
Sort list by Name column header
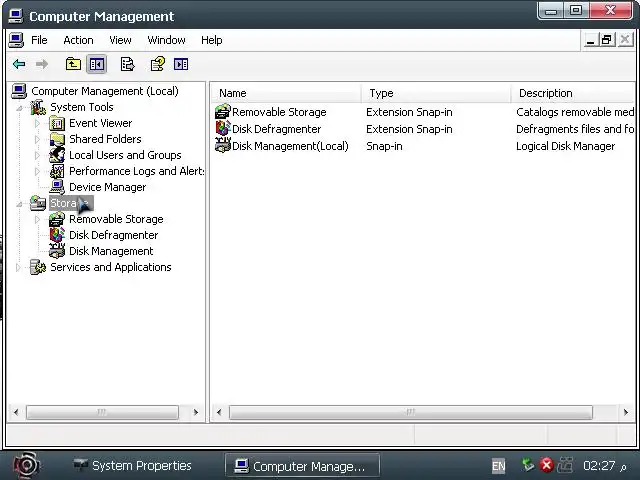(x=287, y=93)
